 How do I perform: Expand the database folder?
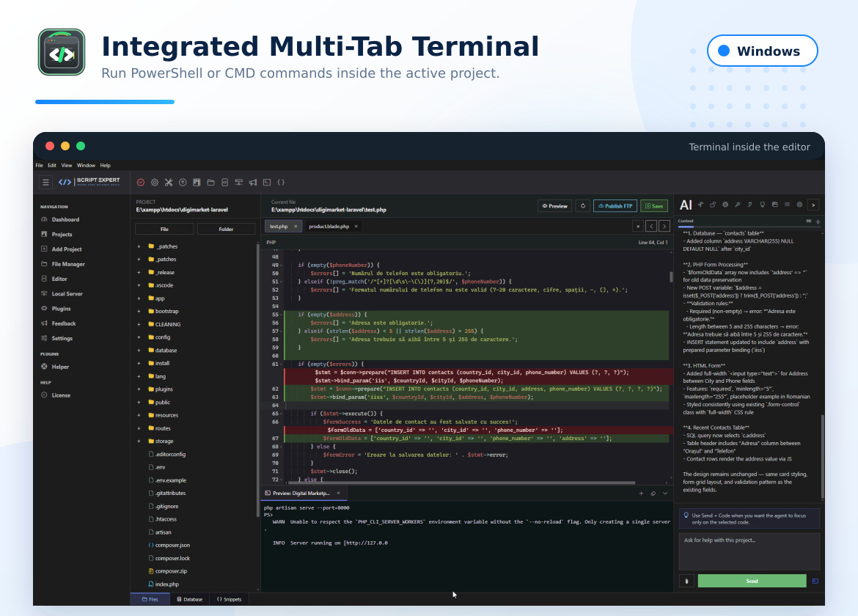point(139,351)
